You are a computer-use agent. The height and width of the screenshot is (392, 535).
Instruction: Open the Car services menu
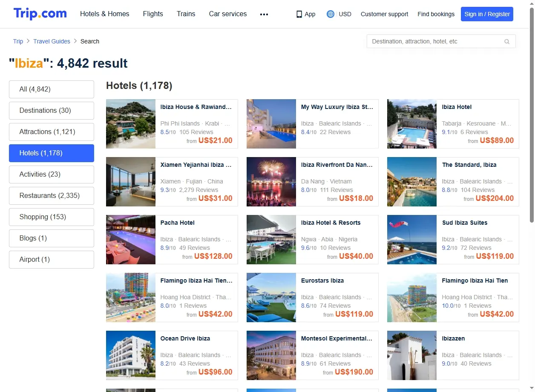pyautogui.click(x=228, y=14)
